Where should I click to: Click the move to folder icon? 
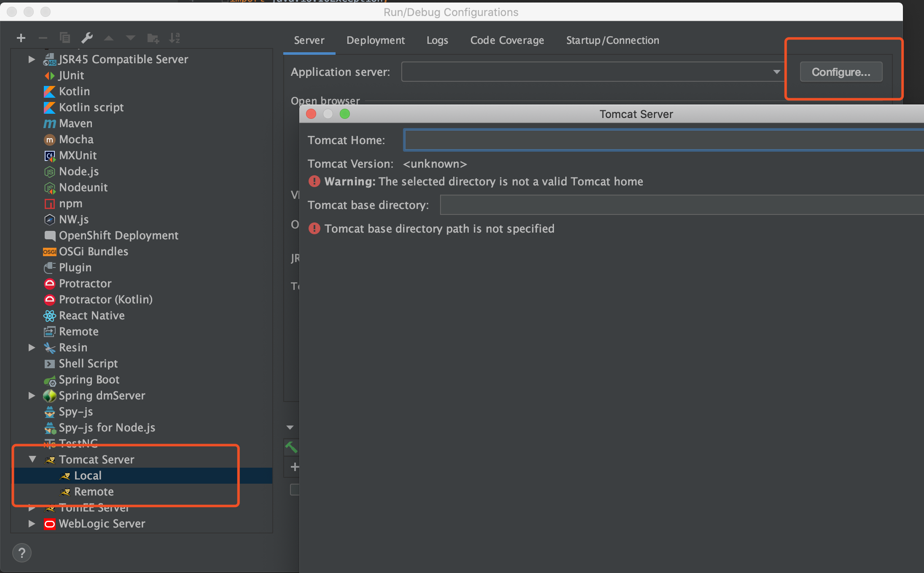[153, 38]
